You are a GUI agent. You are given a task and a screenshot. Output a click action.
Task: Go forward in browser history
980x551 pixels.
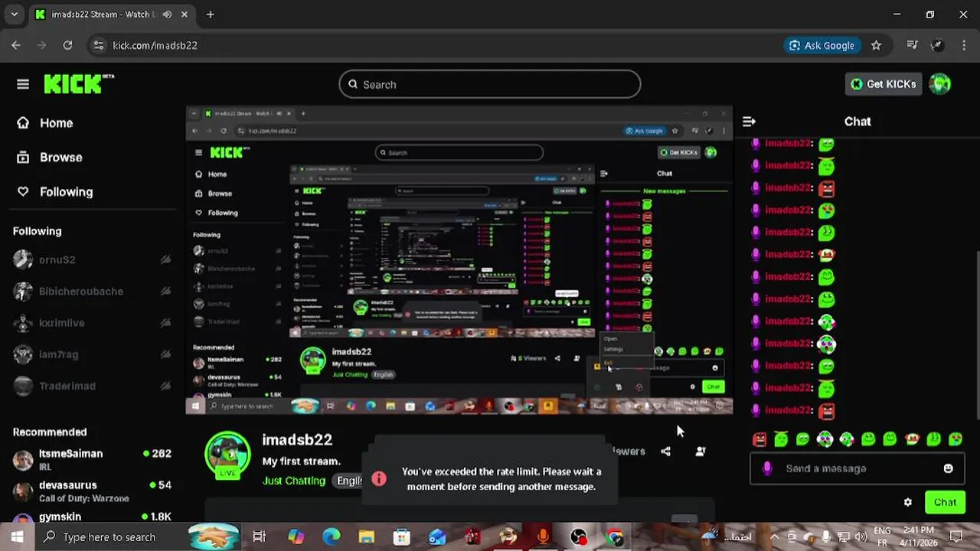(41, 45)
